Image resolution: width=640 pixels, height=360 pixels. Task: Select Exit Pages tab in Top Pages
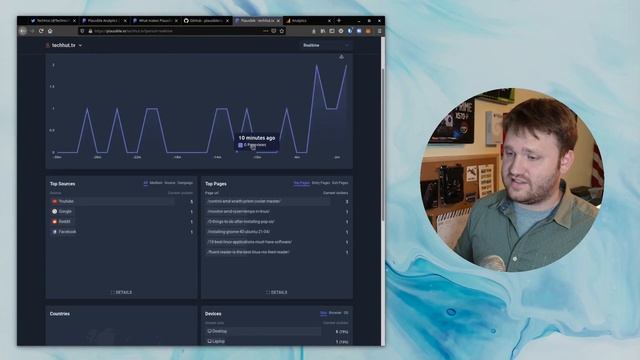click(340, 183)
